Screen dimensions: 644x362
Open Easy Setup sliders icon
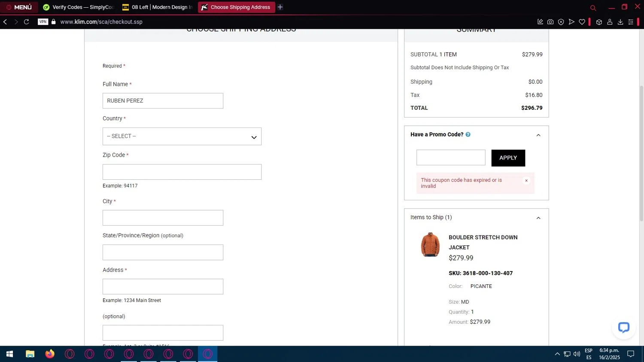coord(631,22)
